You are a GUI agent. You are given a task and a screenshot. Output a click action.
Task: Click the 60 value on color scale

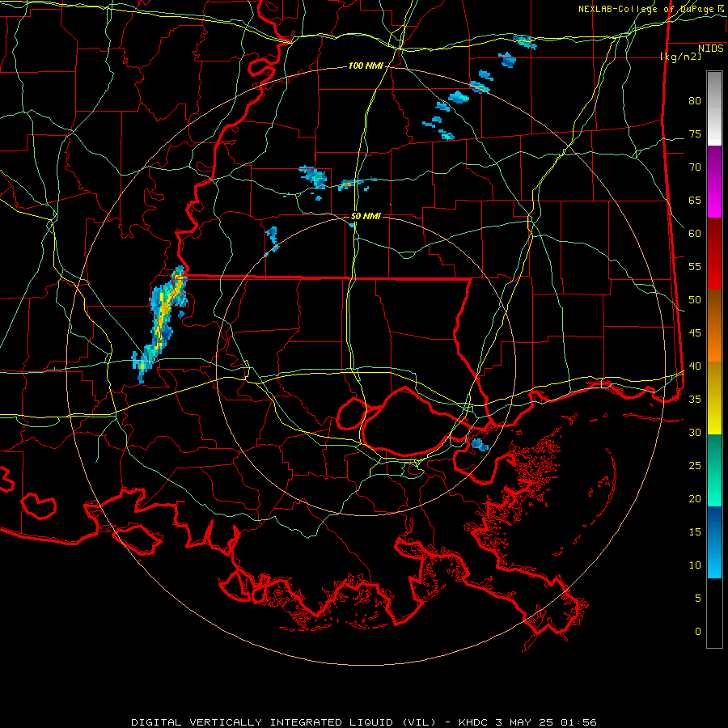click(x=695, y=234)
